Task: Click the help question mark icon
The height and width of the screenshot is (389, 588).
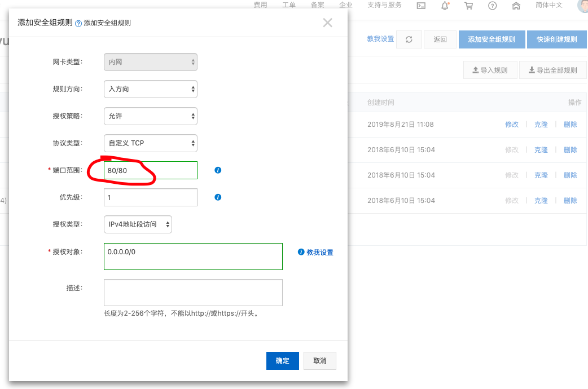Action: (x=492, y=6)
